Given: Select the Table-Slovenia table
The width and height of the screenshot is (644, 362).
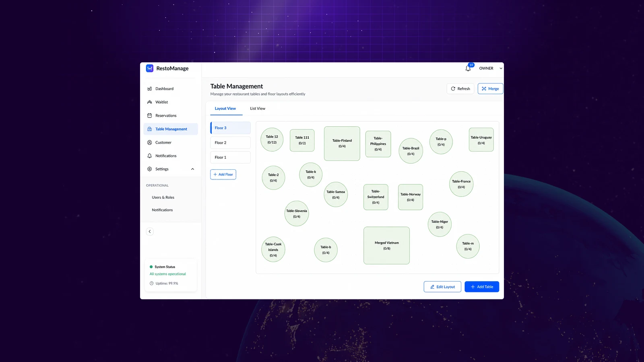Looking at the screenshot, I should click(297, 214).
